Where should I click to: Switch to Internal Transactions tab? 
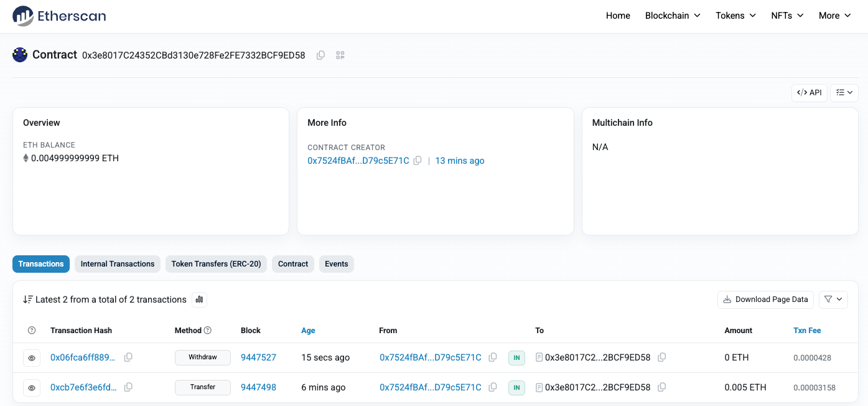point(118,264)
